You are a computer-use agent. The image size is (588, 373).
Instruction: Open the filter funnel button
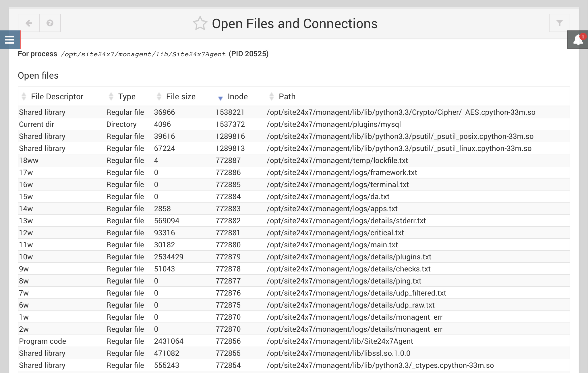point(559,23)
